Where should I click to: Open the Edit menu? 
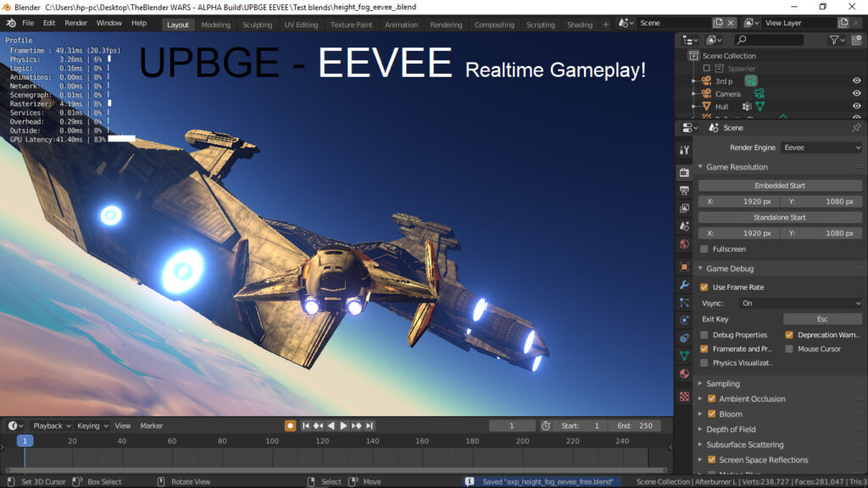pos(49,23)
